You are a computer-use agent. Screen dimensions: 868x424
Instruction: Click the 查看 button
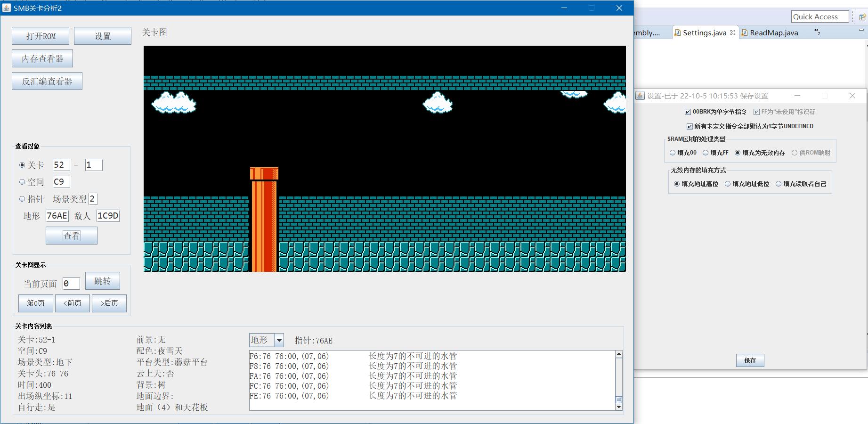pyautogui.click(x=72, y=236)
